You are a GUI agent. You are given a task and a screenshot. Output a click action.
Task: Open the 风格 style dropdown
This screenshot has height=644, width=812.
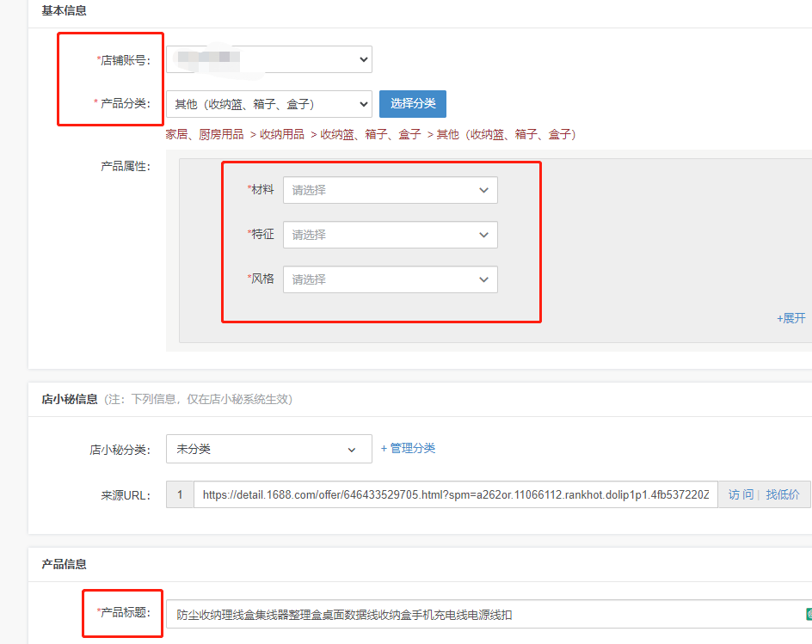[x=391, y=279]
